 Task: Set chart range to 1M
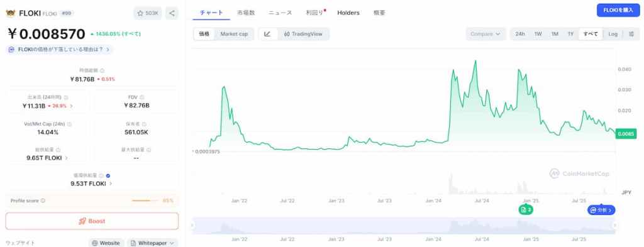tap(555, 34)
